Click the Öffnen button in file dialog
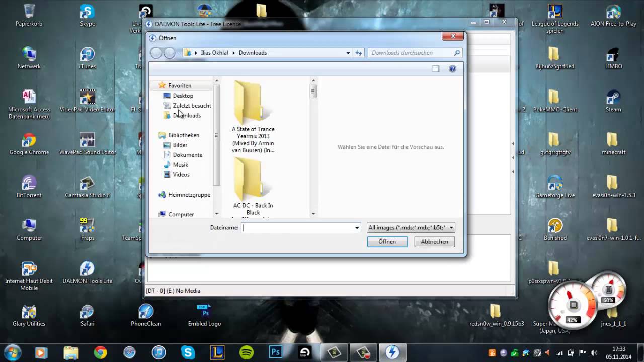Screen dimensions: 644x362 387,242
